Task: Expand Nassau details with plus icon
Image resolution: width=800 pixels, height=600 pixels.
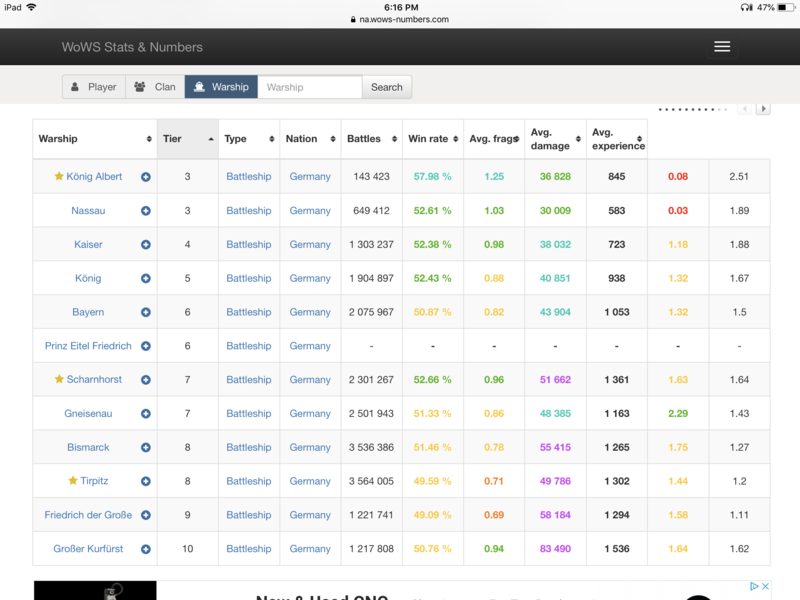Action: click(146, 211)
